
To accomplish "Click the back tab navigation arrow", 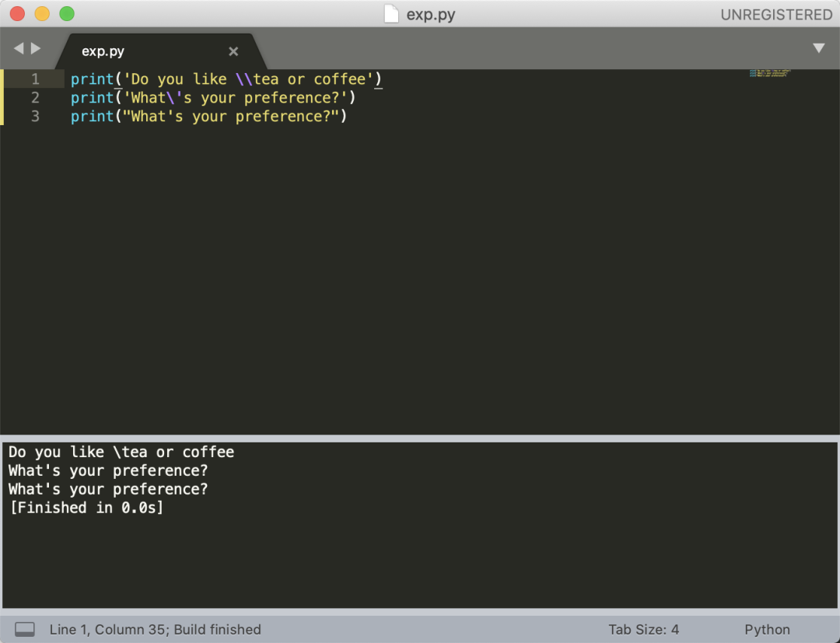I will (18, 48).
